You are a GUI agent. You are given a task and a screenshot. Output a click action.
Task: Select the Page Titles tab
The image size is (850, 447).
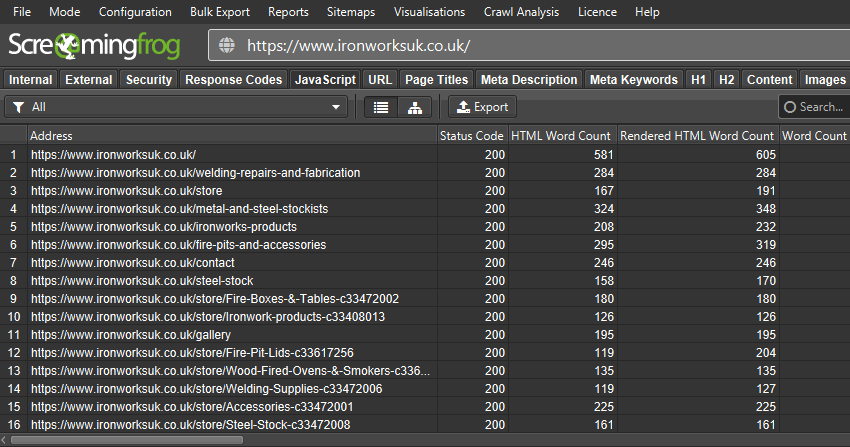click(436, 80)
